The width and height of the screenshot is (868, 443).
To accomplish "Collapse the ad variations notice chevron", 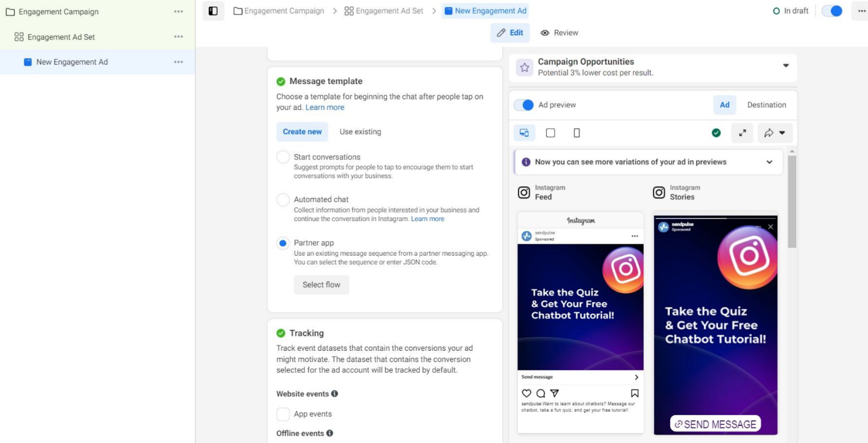I will coord(769,162).
